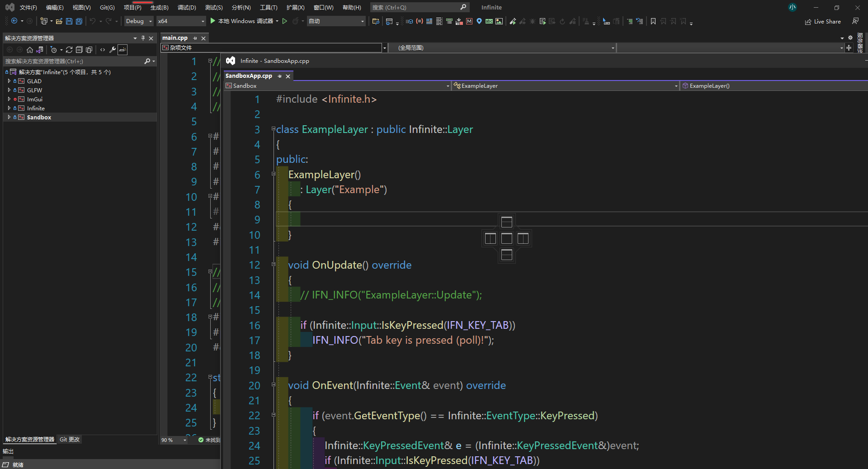Click the green abc toolbar icon
The height and width of the screenshot is (469, 868).
coord(489,21)
